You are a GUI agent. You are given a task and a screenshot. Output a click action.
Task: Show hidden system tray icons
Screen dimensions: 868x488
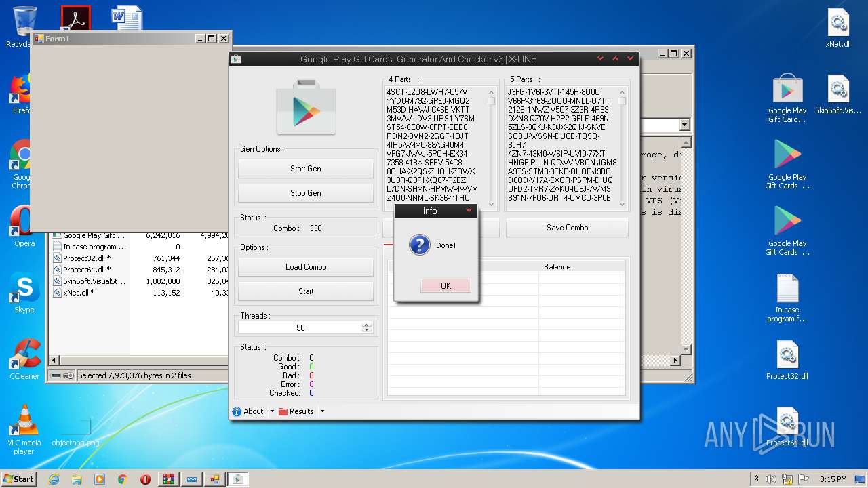[757, 479]
